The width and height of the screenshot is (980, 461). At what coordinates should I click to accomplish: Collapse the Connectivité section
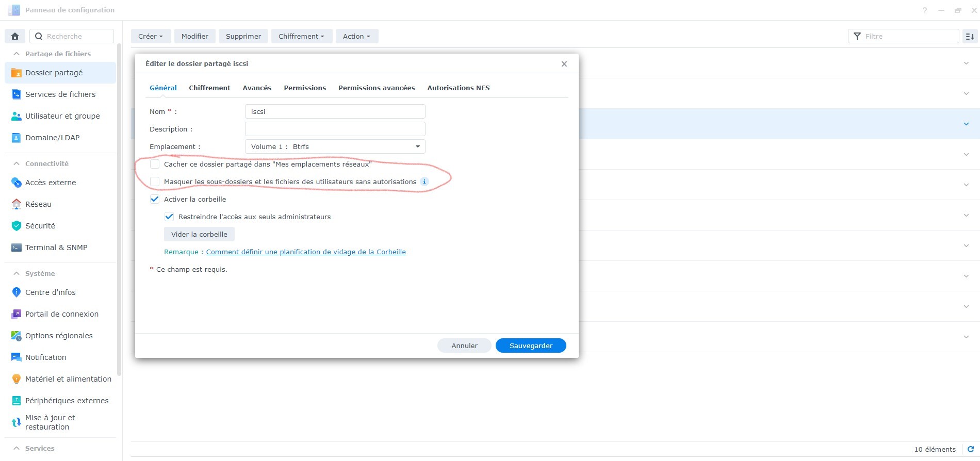tap(17, 163)
